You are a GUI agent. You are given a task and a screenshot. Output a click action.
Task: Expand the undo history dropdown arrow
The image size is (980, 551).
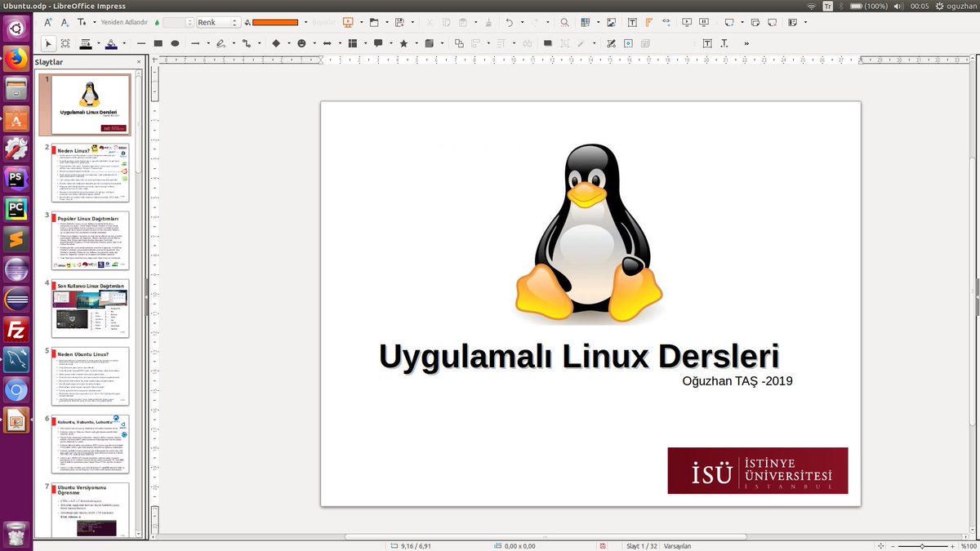coord(522,22)
